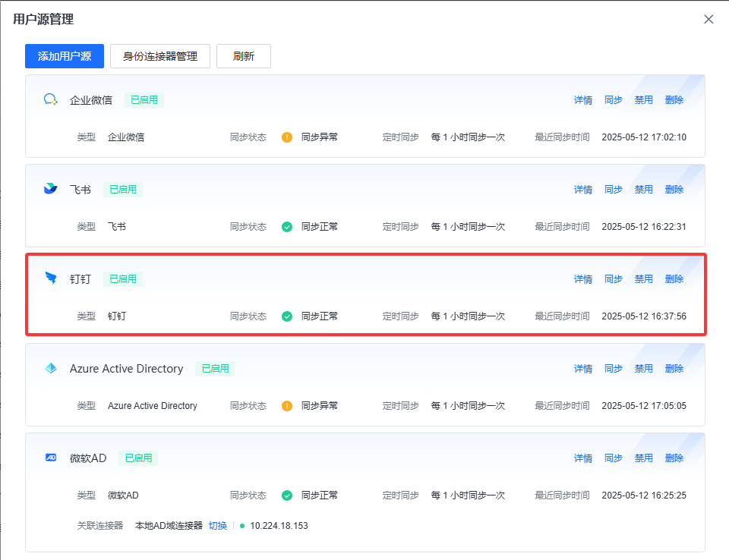
Task: Click Azure Active Directory sync warning icon
Action: pyautogui.click(x=287, y=406)
